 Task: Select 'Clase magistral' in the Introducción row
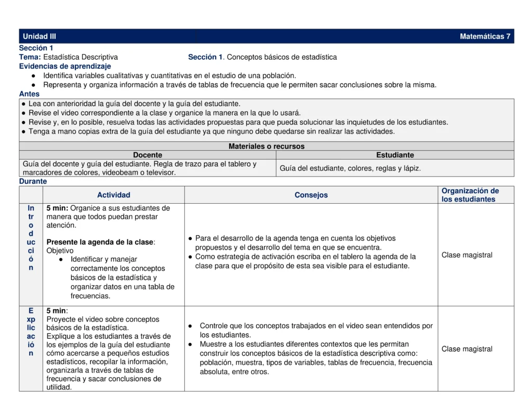[x=467, y=255]
